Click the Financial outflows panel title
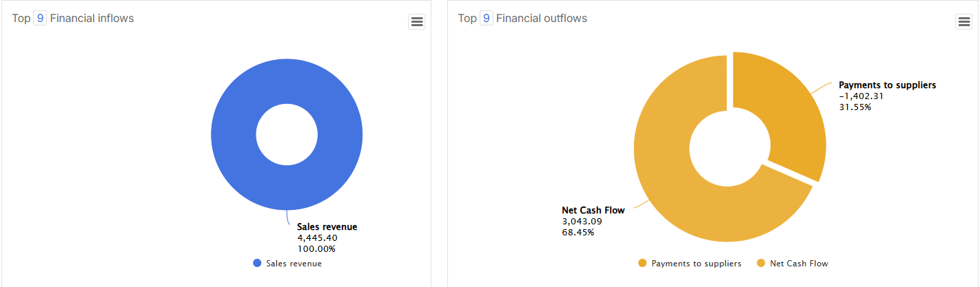The image size is (980, 287). [542, 19]
